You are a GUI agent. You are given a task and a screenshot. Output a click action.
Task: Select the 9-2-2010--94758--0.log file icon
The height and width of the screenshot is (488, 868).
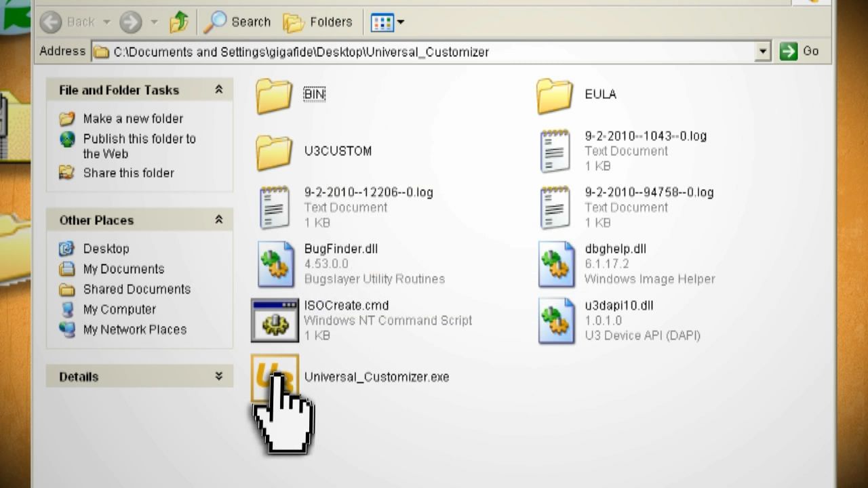(x=555, y=207)
